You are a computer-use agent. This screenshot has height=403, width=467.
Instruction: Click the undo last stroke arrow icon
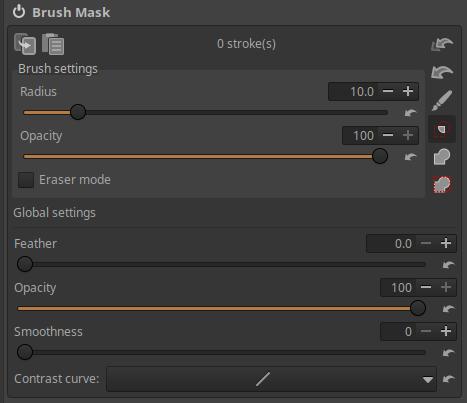coord(442,72)
